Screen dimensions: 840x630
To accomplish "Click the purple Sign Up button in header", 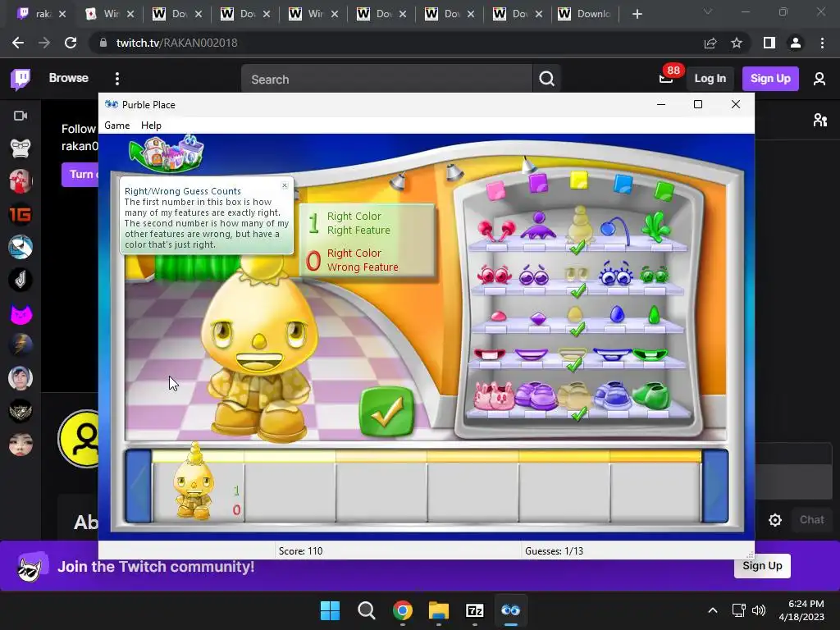I will tap(769, 79).
